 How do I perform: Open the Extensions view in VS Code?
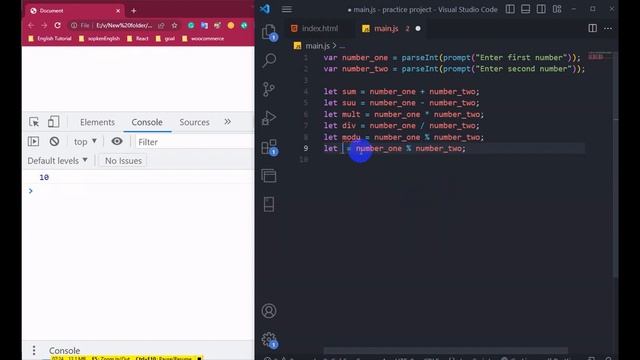click(269, 147)
